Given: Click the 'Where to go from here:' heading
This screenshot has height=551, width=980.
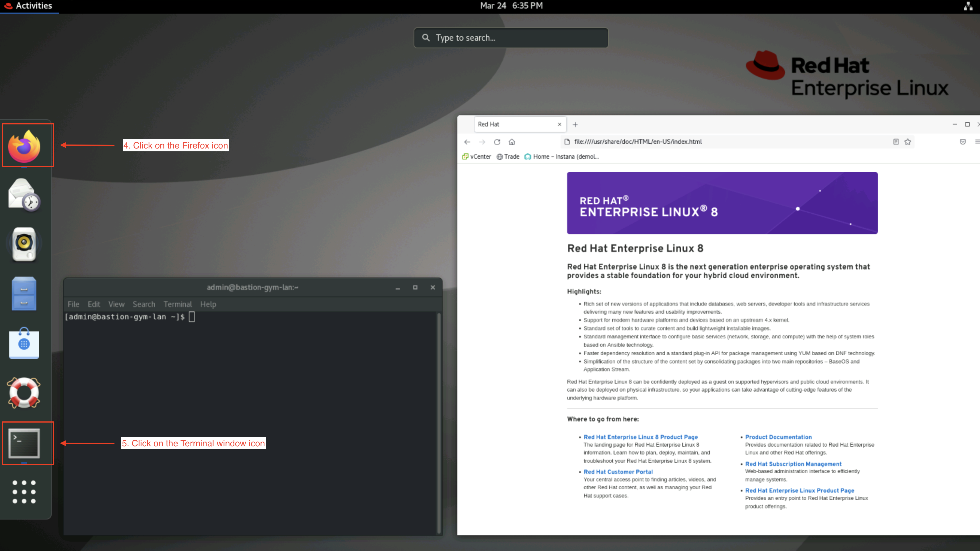Looking at the screenshot, I should point(603,419).
